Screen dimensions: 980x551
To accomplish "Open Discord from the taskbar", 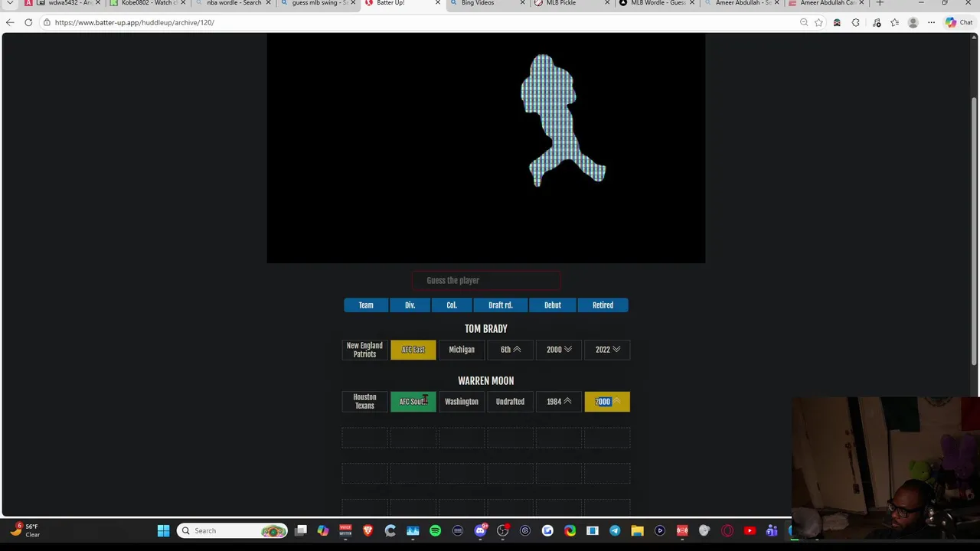I will tap(480, 530).
